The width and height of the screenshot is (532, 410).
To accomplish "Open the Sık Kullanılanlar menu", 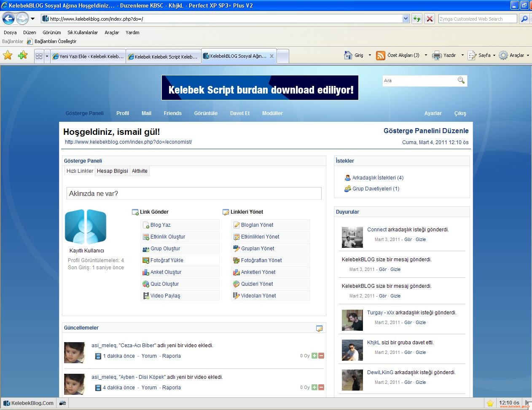I will pos(83,32).
